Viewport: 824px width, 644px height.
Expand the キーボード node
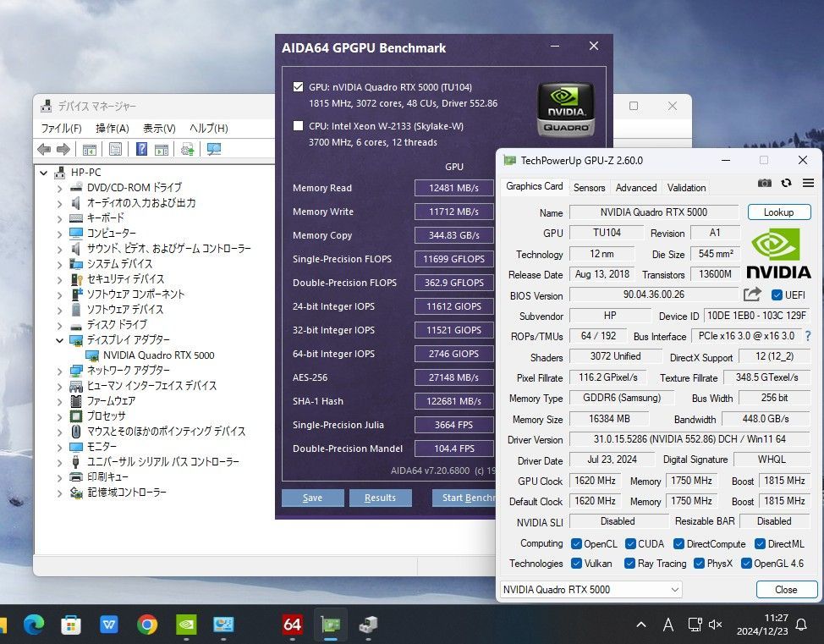59,218
